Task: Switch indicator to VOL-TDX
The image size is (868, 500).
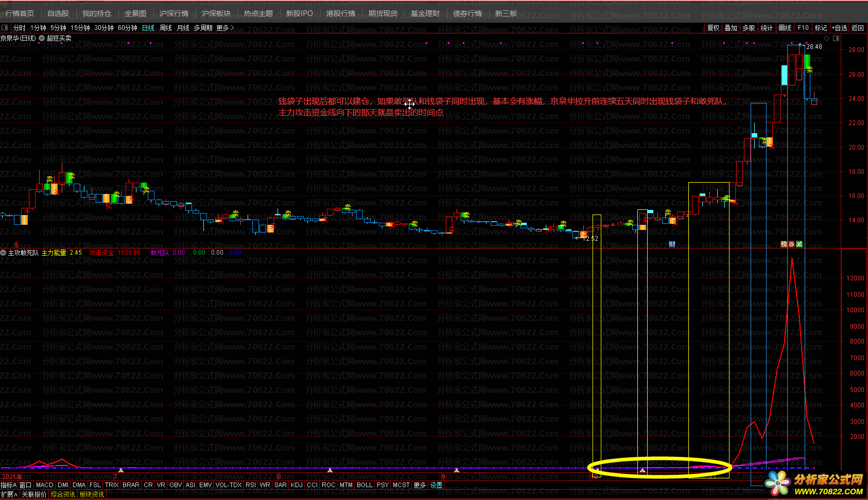Action: coord(229,485)
